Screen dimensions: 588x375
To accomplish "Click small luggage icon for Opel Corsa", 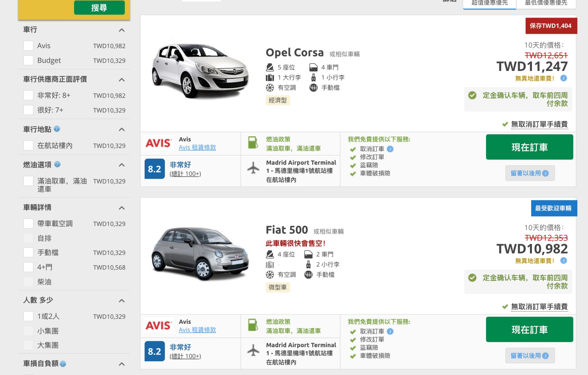I will click(x=313, y=78).
